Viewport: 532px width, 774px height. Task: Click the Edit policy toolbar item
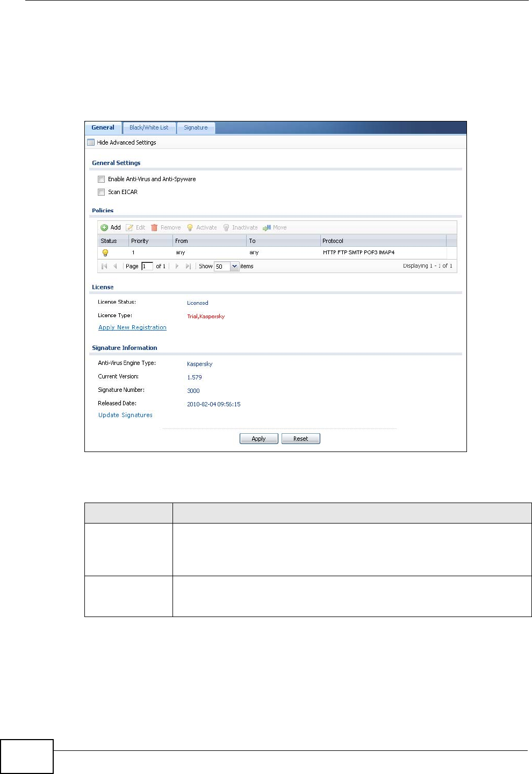click(x=135, y=227)
